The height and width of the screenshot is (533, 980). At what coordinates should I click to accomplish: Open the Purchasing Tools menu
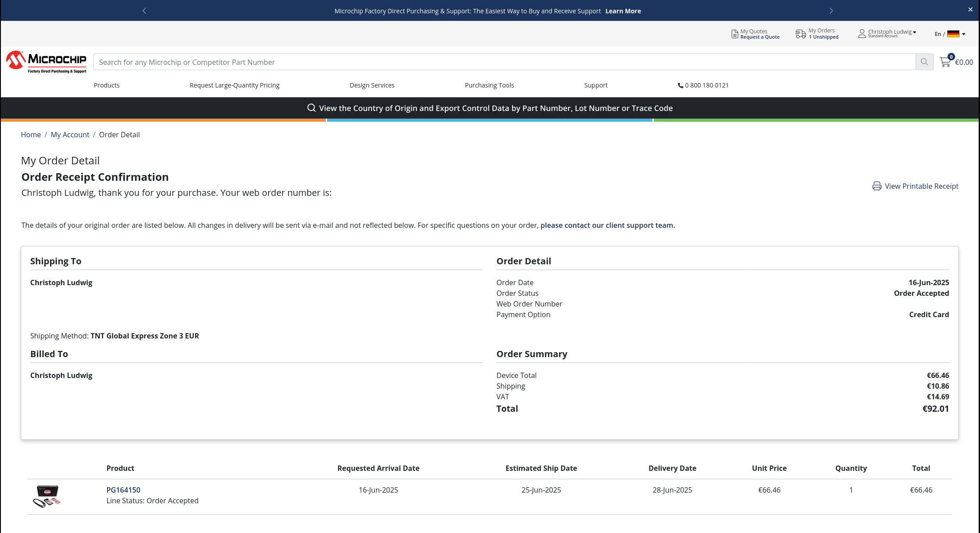(489, 85)
